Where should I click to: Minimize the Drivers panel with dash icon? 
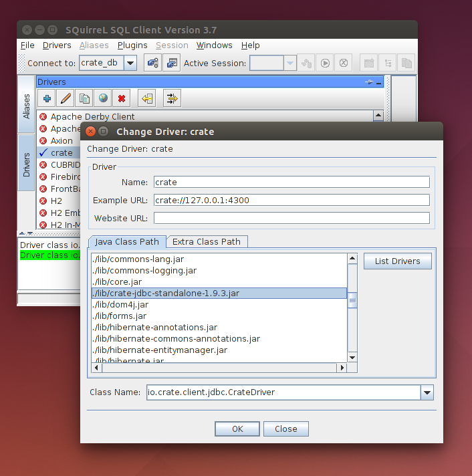click(x=379, y=83)
